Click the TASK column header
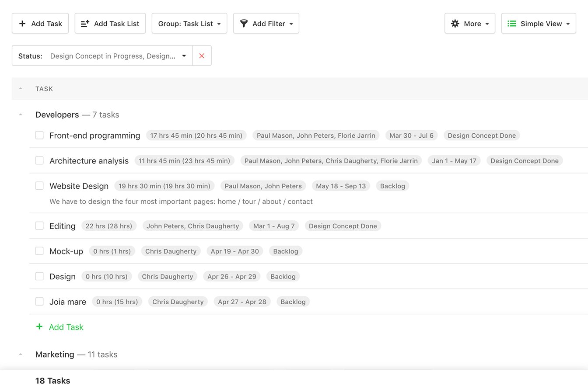588x389 pixels. pyautogui.click(x=44, y=89)
